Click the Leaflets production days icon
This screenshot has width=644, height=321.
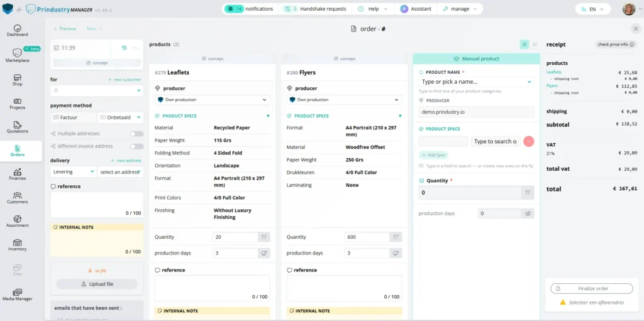point(264,253)
